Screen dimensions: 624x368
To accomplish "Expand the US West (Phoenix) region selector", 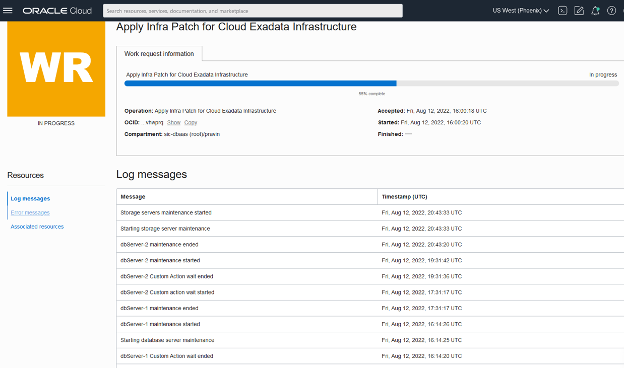I will pos(521,11).
